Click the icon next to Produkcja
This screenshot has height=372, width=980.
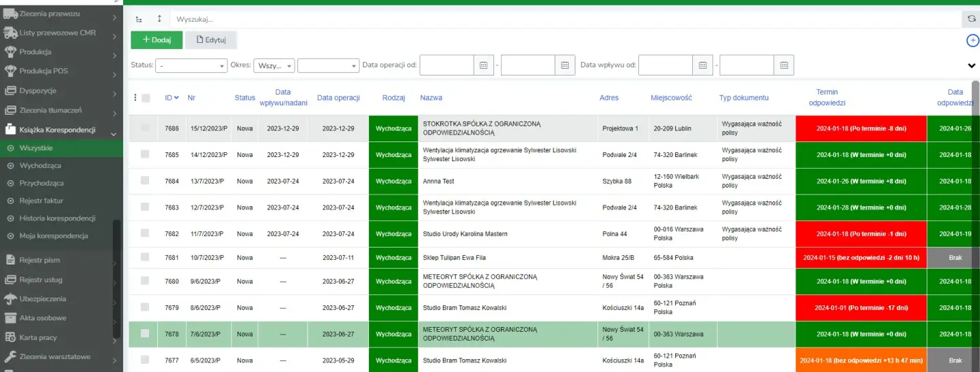click(x=10, y=52)
